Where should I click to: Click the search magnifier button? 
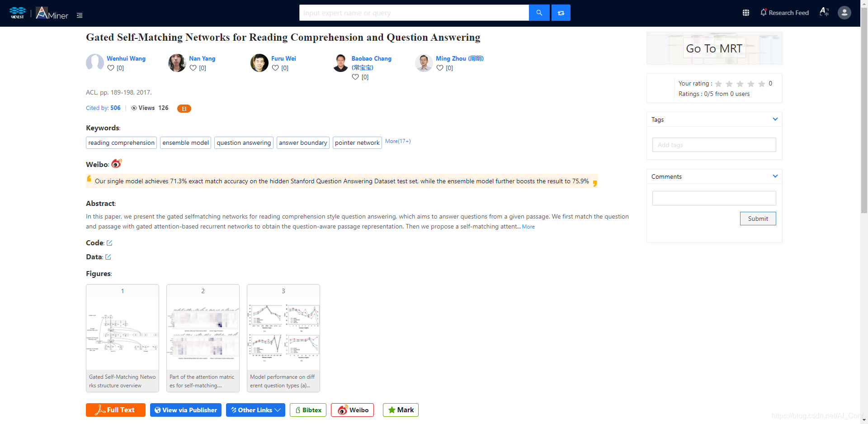point(539,13)
